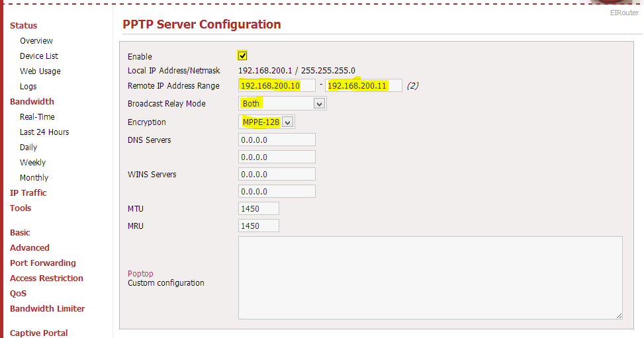The height and width of the screenshot is (338, 644).
Task: Click the first WINS Servers field
Action: click(x=277, y=174)
